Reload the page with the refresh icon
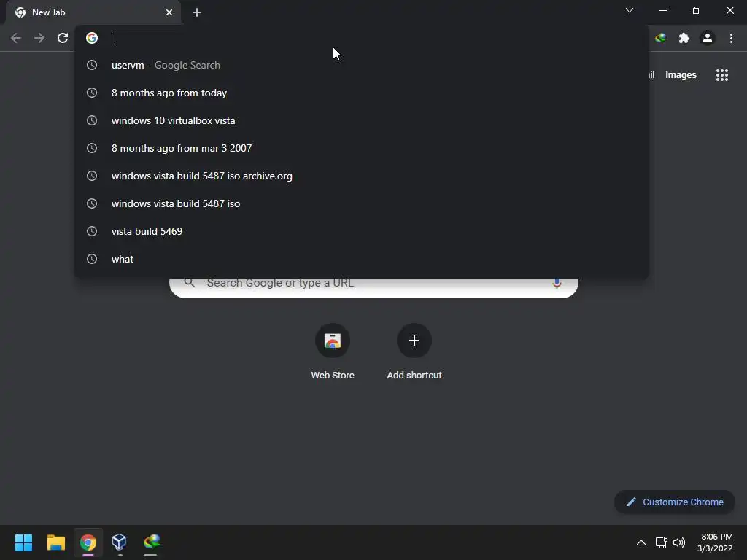 tap(63, 38)
